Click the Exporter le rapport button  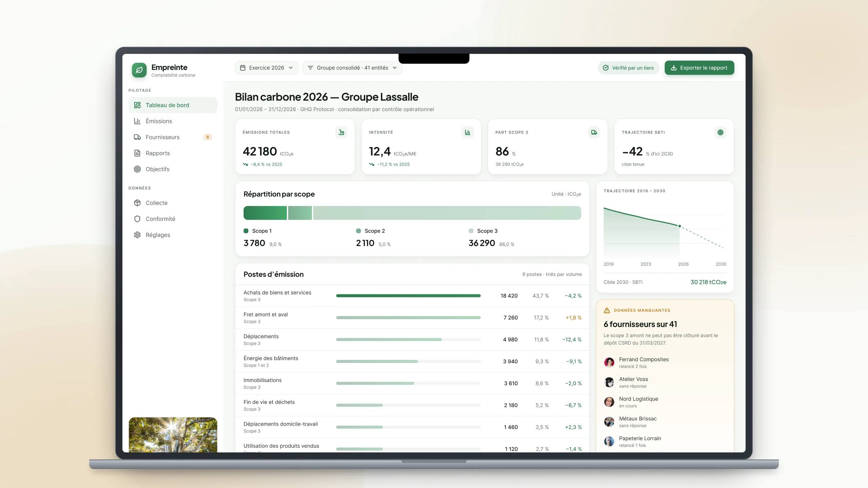(699, 68)
